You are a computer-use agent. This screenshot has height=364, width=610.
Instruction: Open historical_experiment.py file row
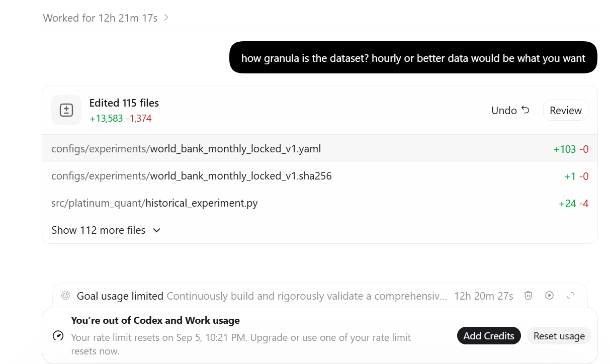click(320, 203)
